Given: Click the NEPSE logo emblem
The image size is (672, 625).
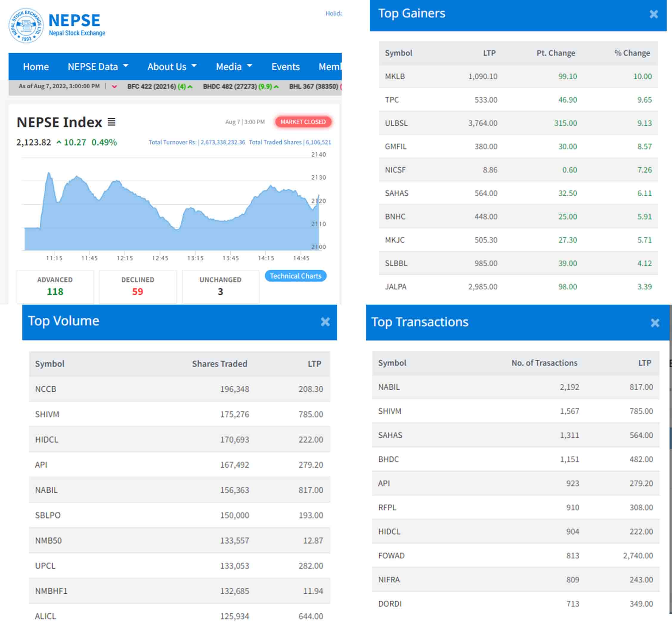Looking at the screenshot, I should point(26,26).
